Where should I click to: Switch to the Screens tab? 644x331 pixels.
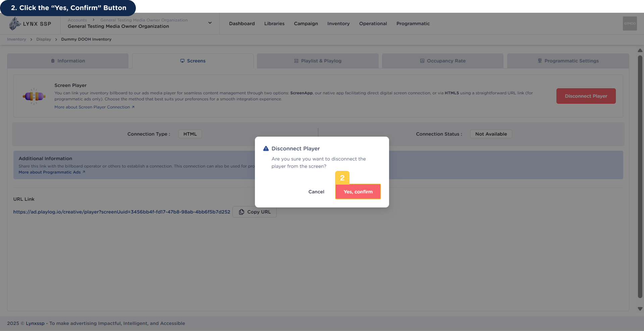(x=193, y=61)
